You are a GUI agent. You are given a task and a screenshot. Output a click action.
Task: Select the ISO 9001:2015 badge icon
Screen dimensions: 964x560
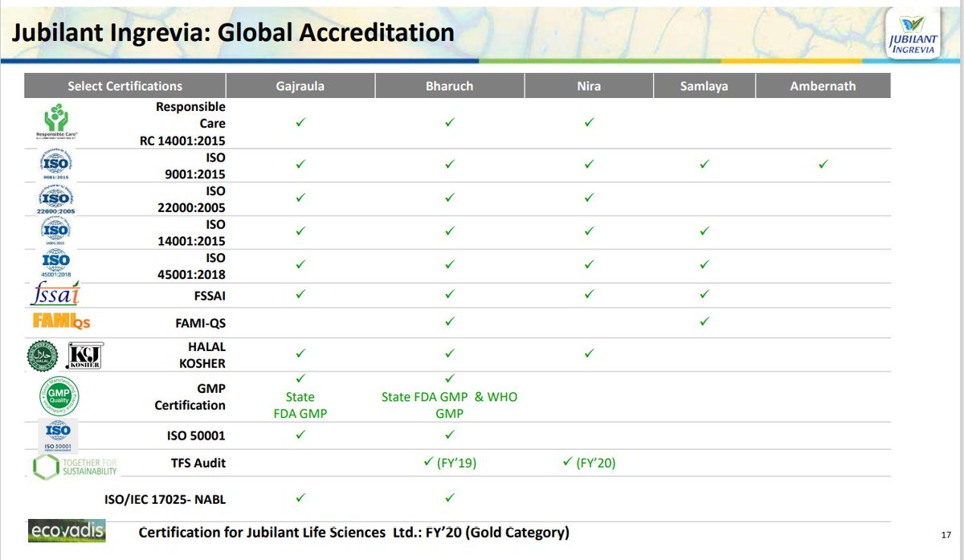[55, 166]
